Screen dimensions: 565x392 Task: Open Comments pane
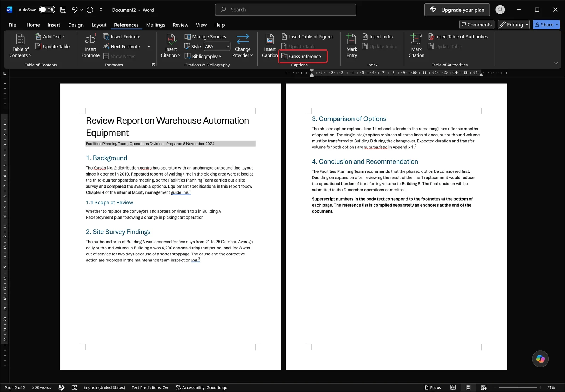[476, 25]
